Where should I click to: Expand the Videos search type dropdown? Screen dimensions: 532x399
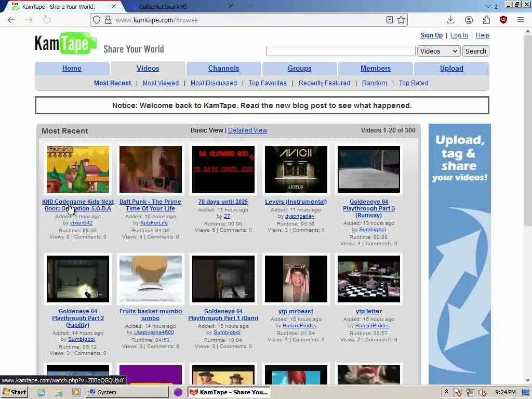coord(438,51)
